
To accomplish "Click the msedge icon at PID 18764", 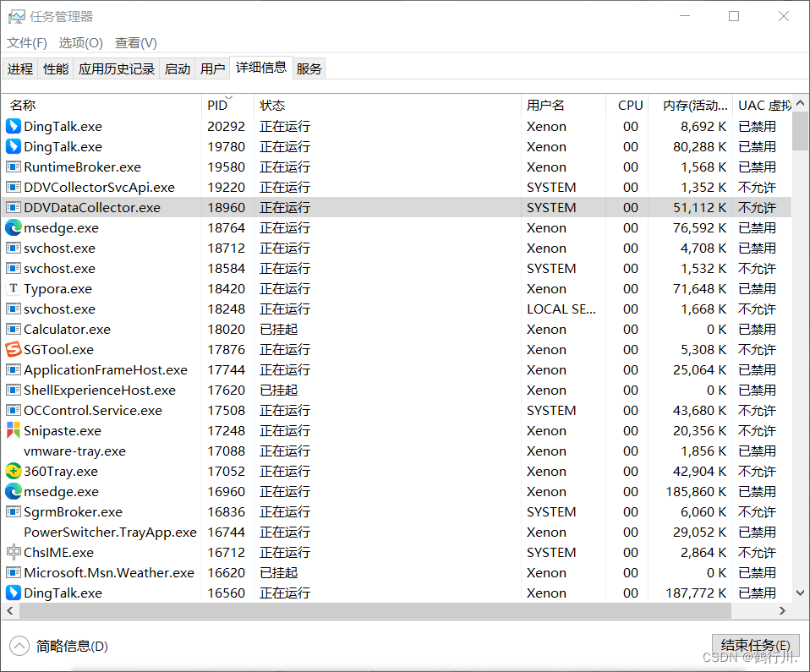I will point(14,227).
